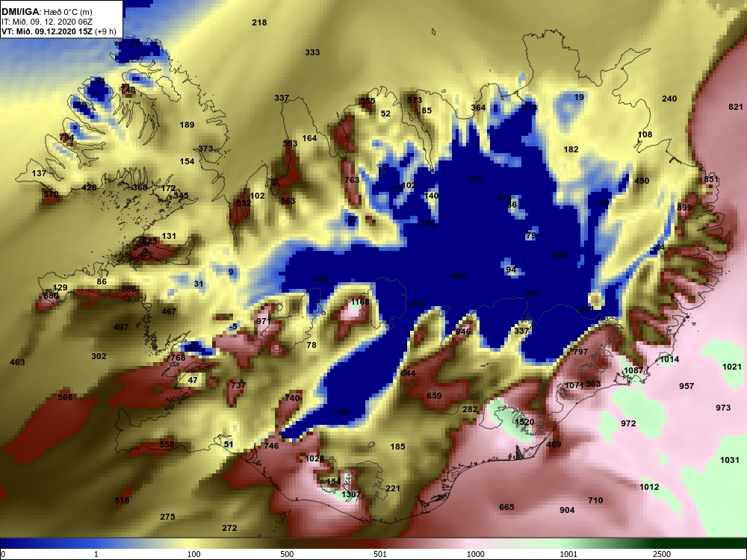Click the map value '272'

click(x=229, y=528)
